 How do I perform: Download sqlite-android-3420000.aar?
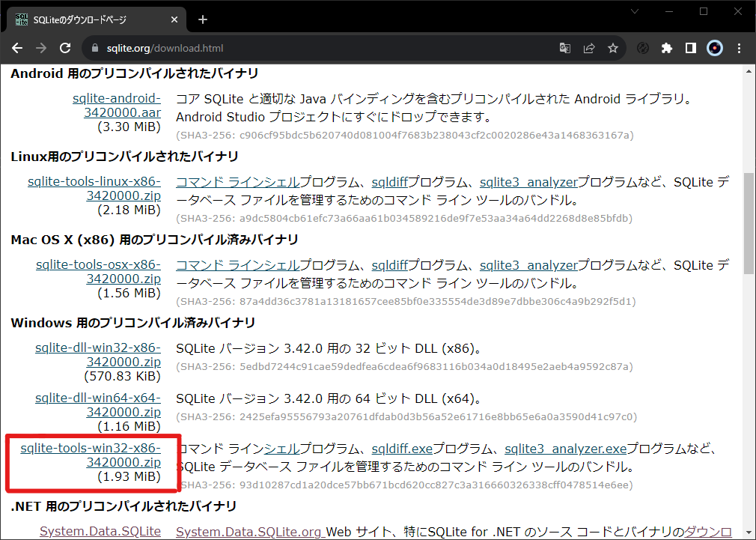click(117, 105)
